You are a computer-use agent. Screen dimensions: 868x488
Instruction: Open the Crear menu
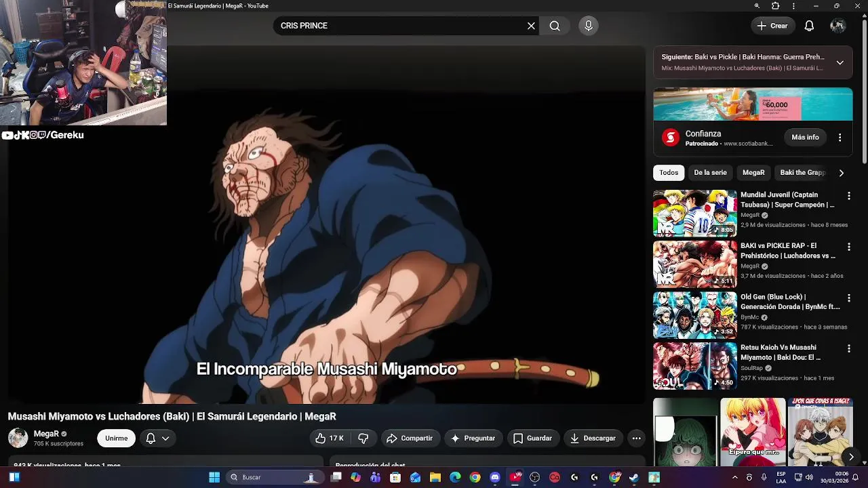[x=772, y=26]
